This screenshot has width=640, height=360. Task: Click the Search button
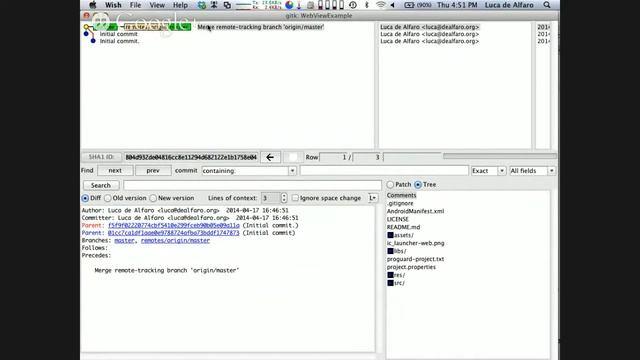(101, 185)
